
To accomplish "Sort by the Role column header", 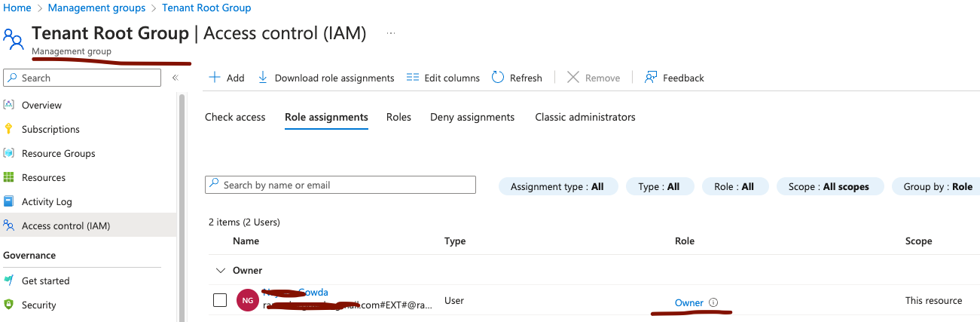I will coord(685,241).
